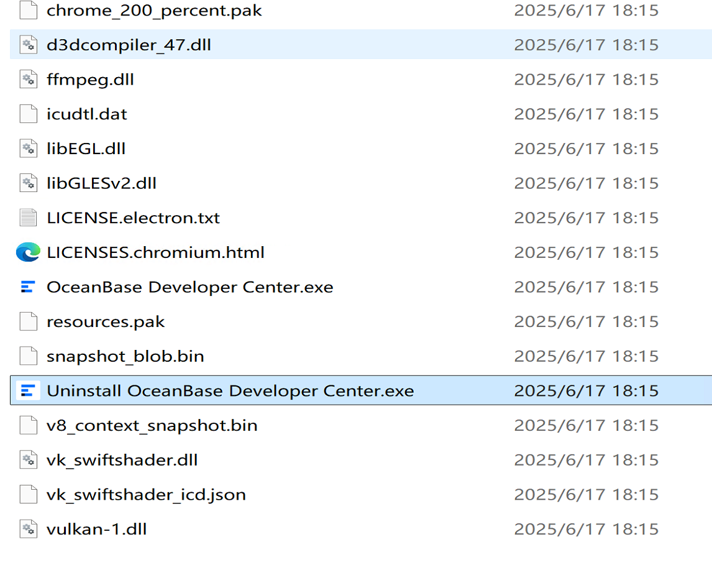This screenshot has height=588, width=712.
Task: Select the v8_context_snapshot.bin file
Action: (152, 425)
